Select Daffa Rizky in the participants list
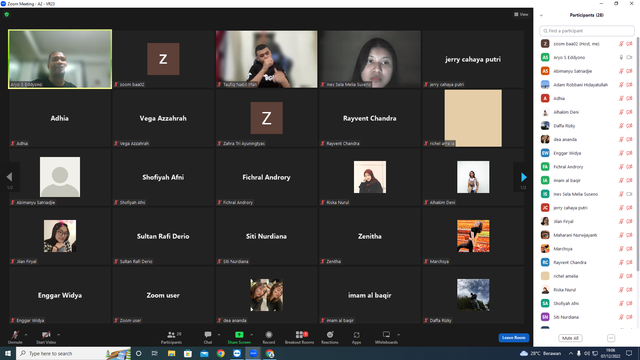Viewport: 640px width, 360px height. 587,126
